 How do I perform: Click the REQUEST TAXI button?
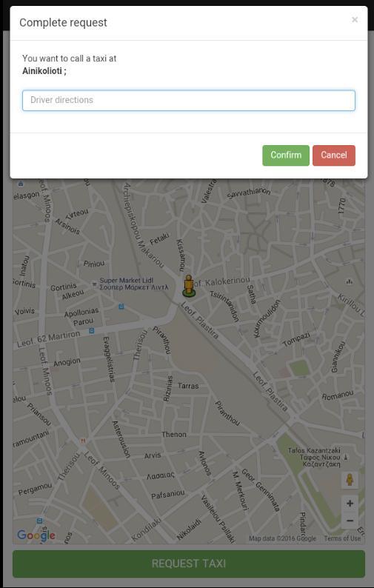(189, 564)
